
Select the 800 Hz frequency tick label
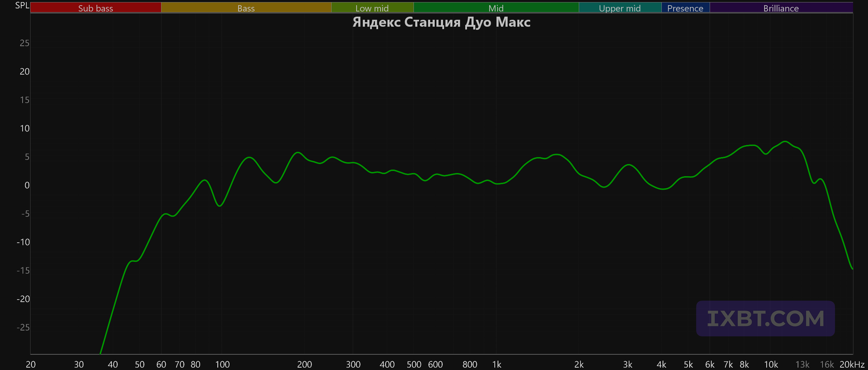point(470,364)
